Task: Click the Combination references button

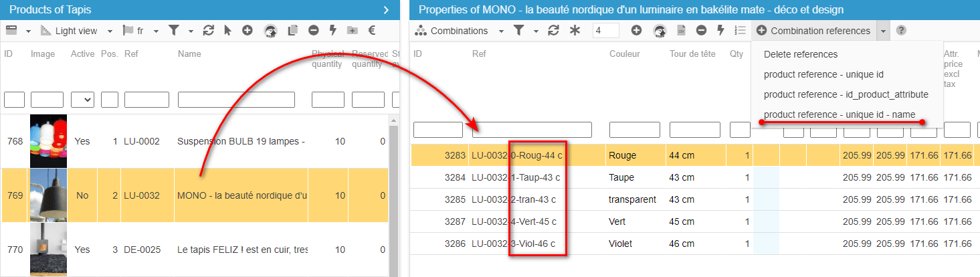Action: point(813,31)
